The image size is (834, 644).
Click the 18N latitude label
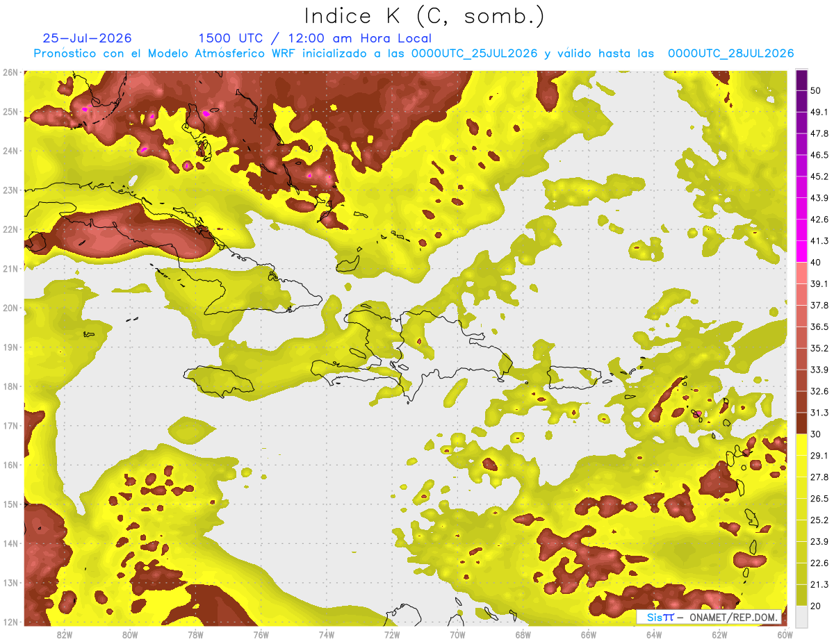tap(10, 386)
